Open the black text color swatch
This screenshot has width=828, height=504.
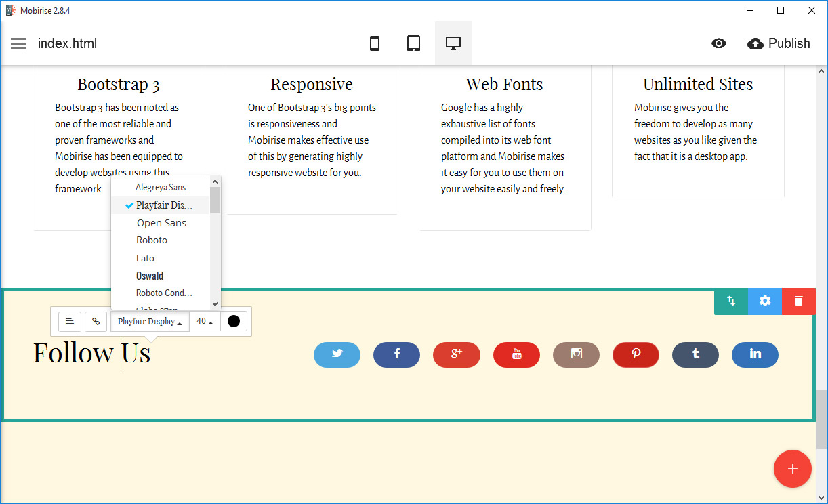tap(234, 321)
